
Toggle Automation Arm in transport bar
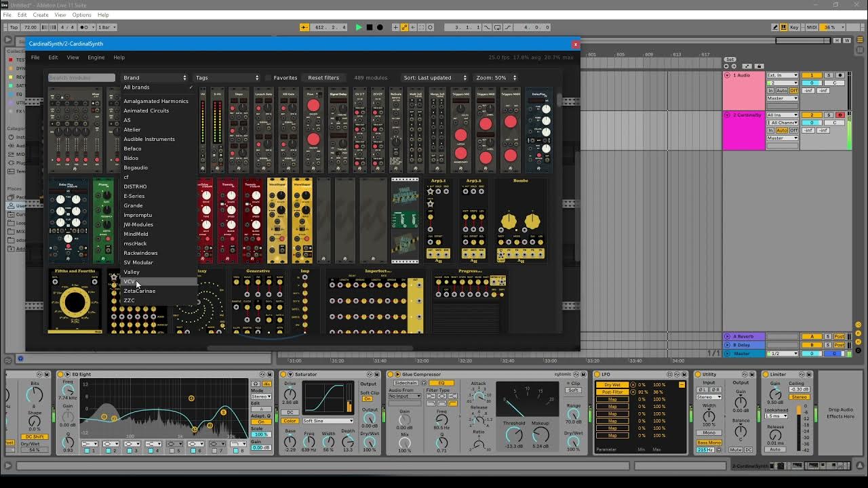(x=404, y=27)
